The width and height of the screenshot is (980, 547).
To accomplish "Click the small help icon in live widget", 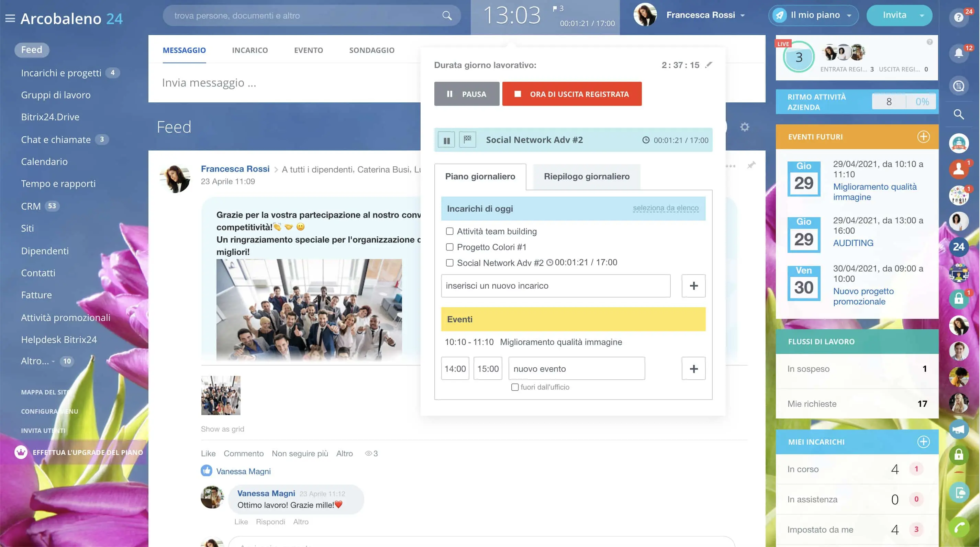I will (x=929, y=42).
